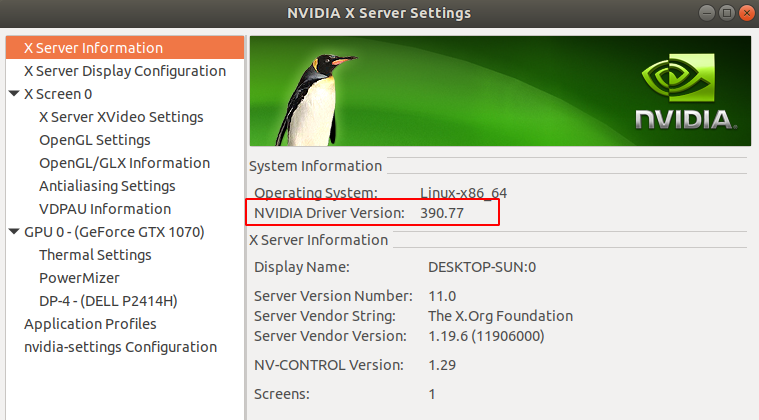Select the X Screen 0 entry
759x420 pixels.
coord(58,94)
